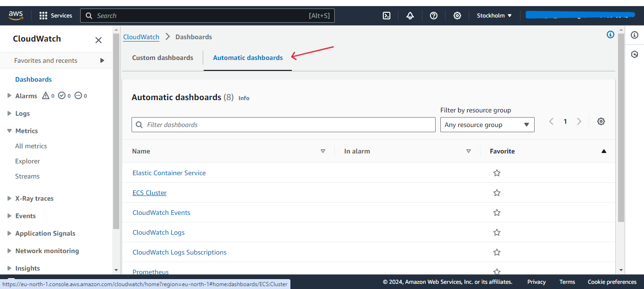
Task: Open the Info link beside Automatic dashboards
Action: (244, 98)
